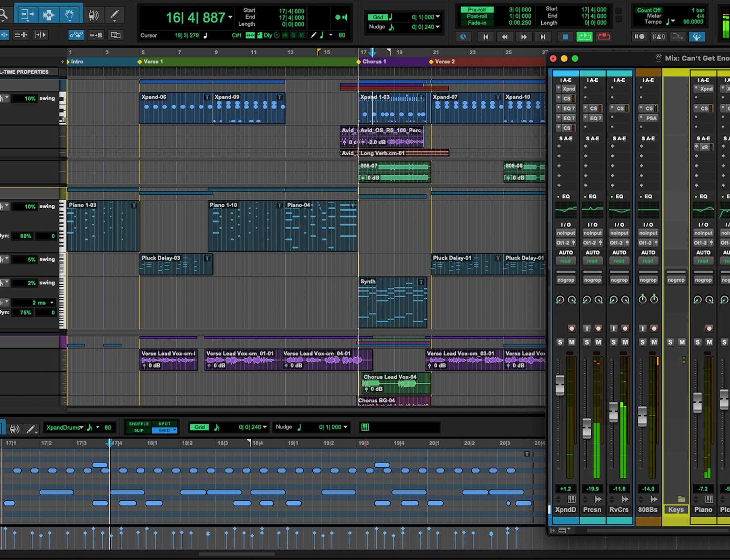Mute the Keys folder channel
Viewport: 730px width, 560px height.
682,342
